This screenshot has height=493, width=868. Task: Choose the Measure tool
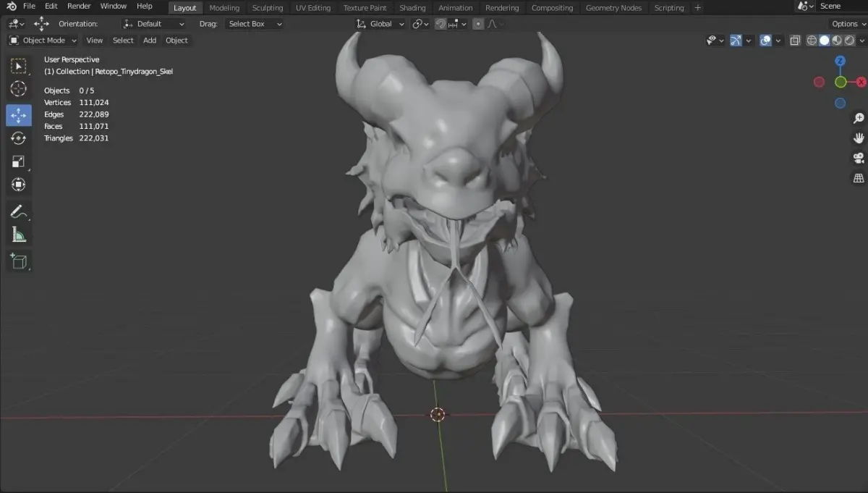(x=20, y=235)
